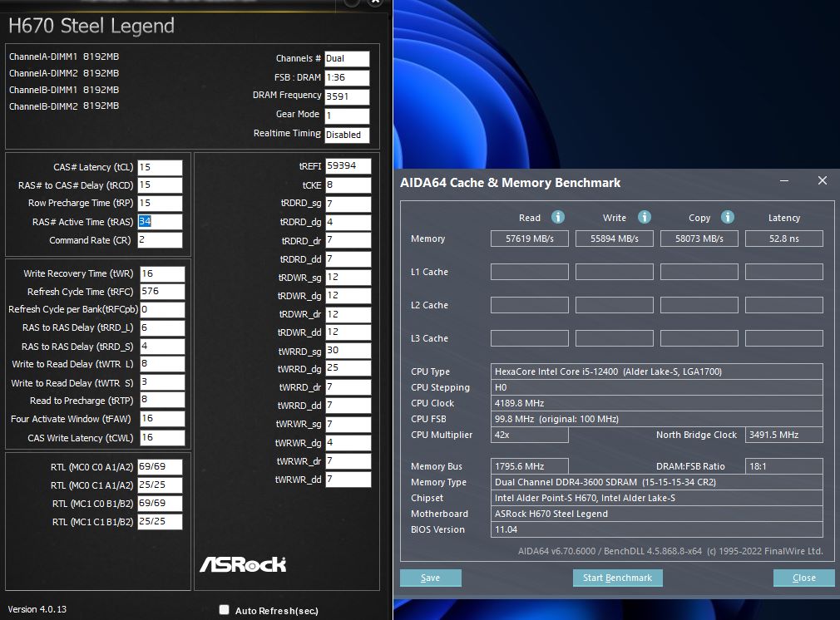Click the tCKE value field
Image resolution: width=840 pixels, height=620 pixels.
(x=348, y=185)
